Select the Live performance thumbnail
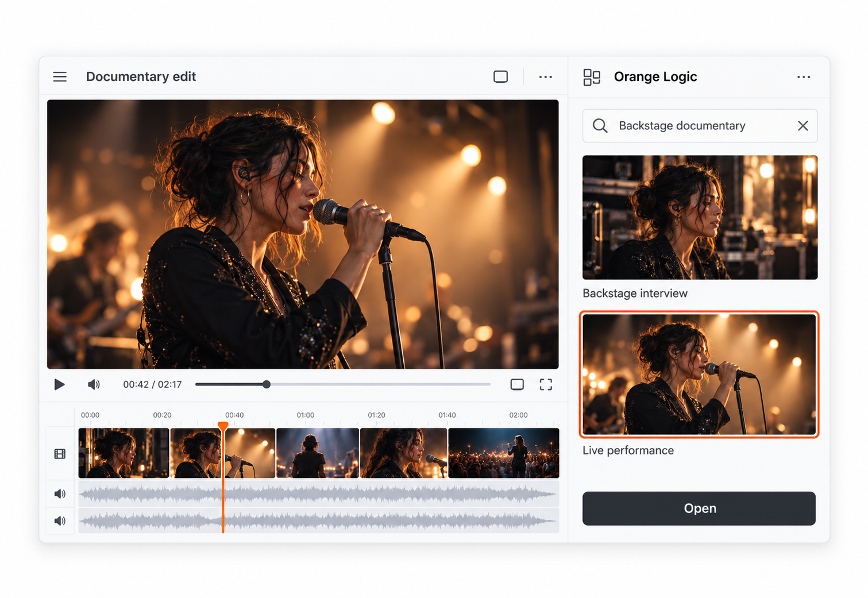Viewport: 868px width, 598px height. [699, 375]
